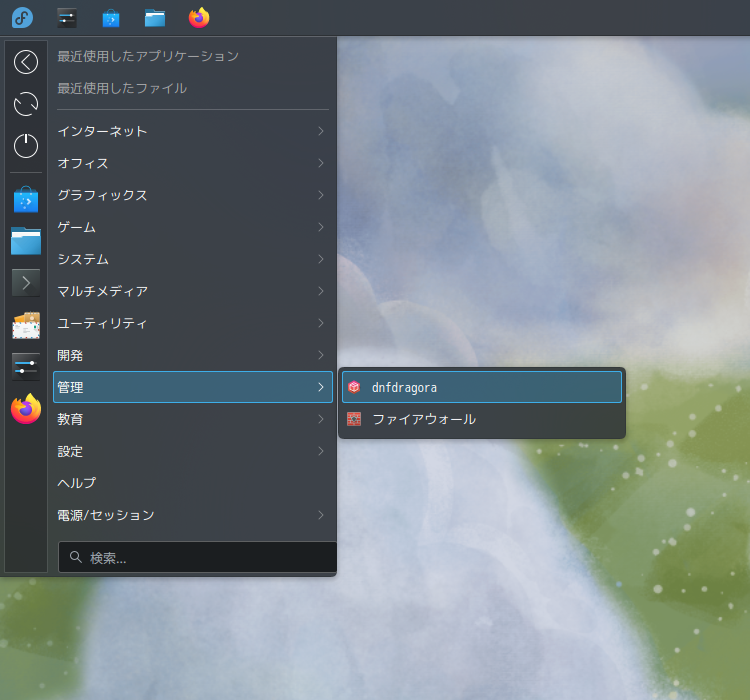
Task: Open file manager from menu favorites sidebar
Action: [26, 241]
